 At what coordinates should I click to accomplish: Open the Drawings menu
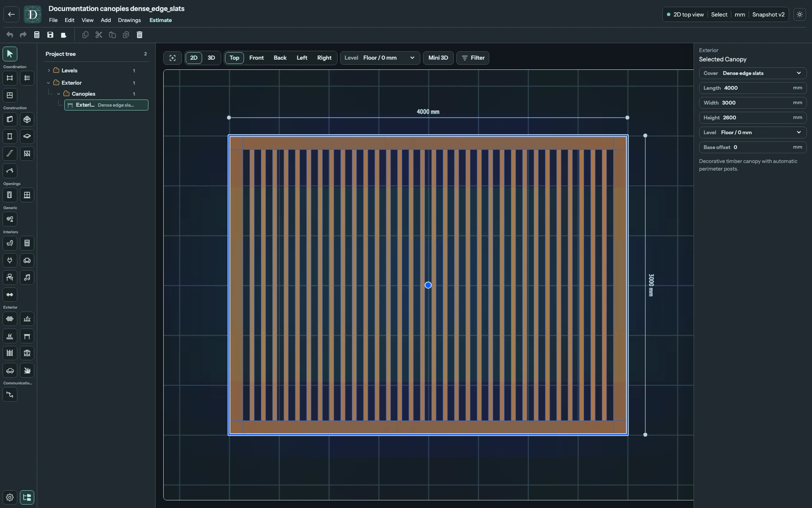[129, 20]
